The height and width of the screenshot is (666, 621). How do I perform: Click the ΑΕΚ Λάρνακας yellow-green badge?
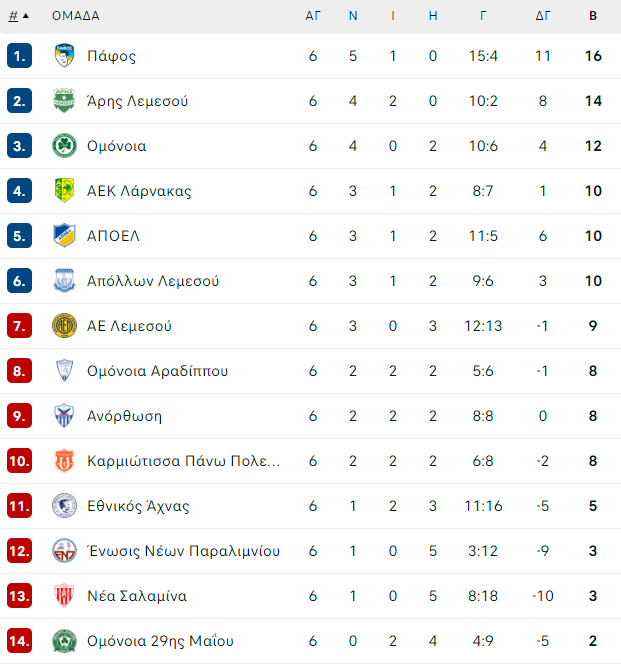[64, 191]
